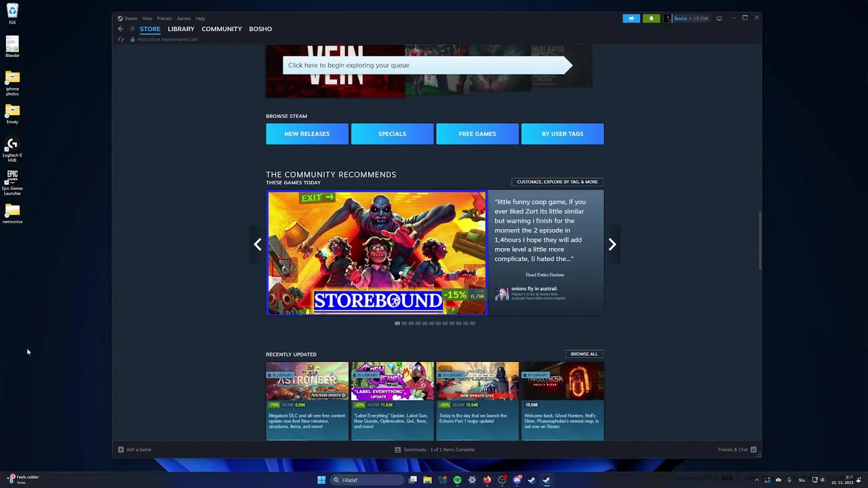Click the Windows taskbar search field

point(367,480)
